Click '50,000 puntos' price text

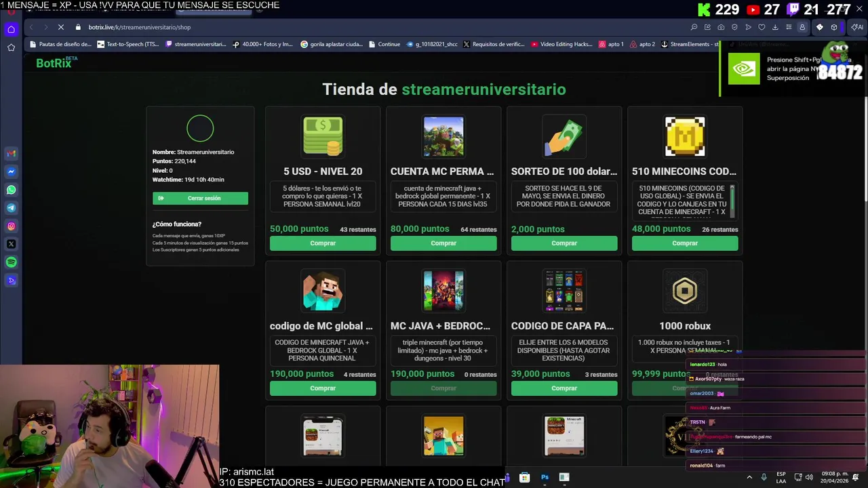pyautogui.click(x=299, y=229)
